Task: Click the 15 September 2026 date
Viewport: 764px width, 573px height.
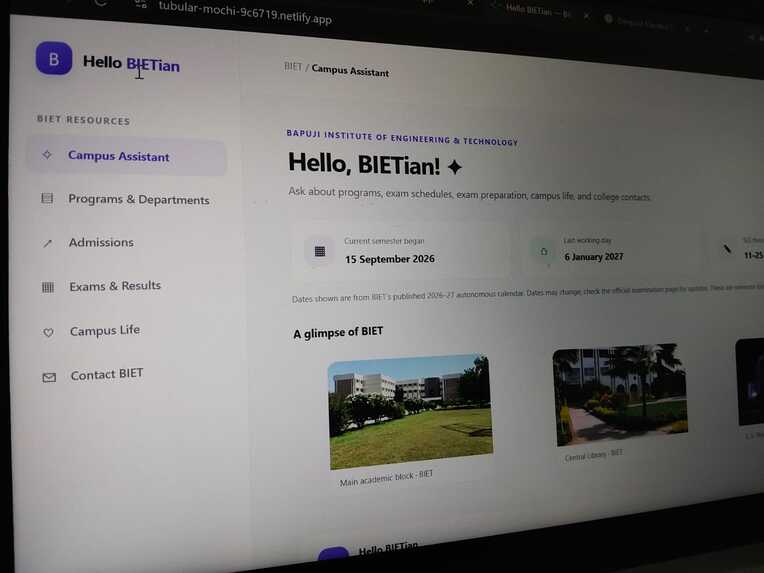Action: (x=390, y=259)
